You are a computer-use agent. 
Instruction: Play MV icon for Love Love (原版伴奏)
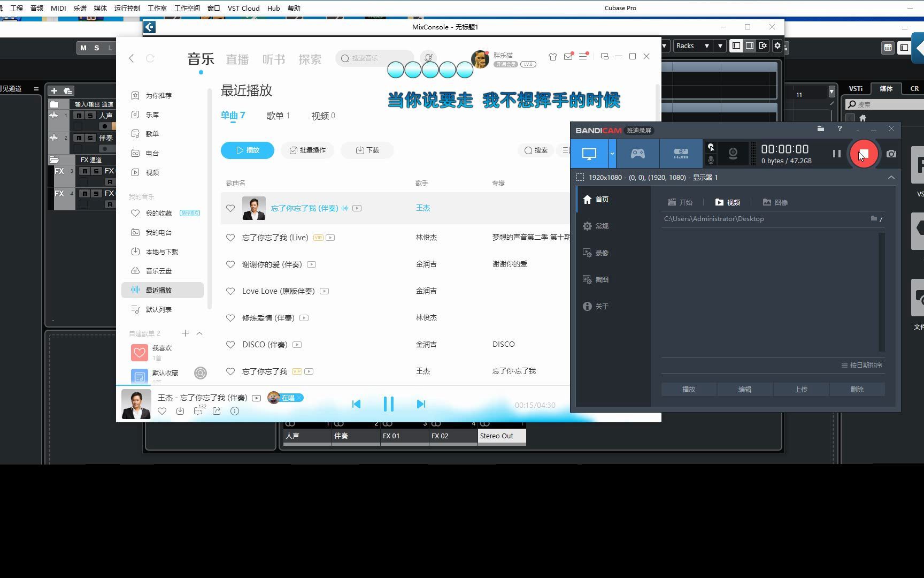[325, 291]
